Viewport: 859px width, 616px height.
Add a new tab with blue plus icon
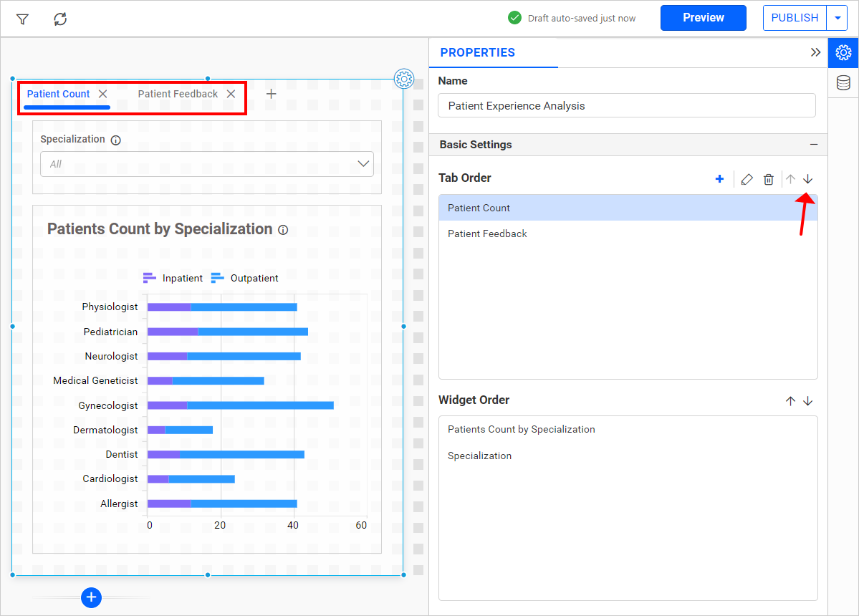coord(719,179)
